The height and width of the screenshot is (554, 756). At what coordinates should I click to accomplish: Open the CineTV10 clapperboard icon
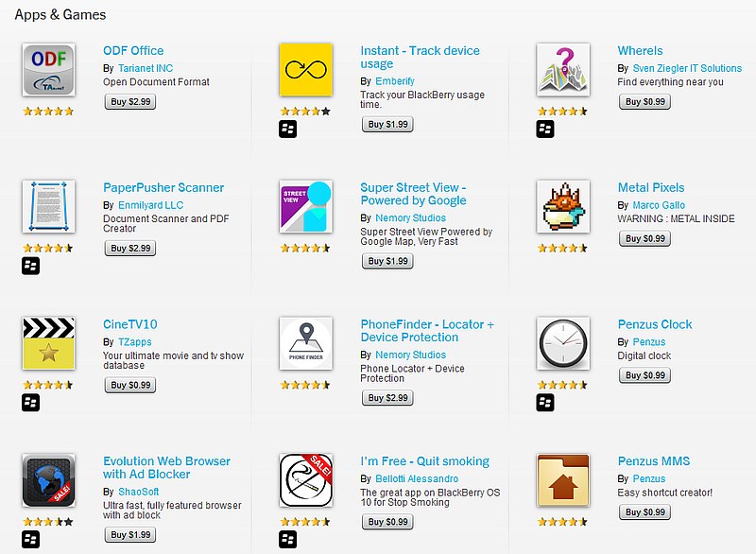[x=48, y=344]
